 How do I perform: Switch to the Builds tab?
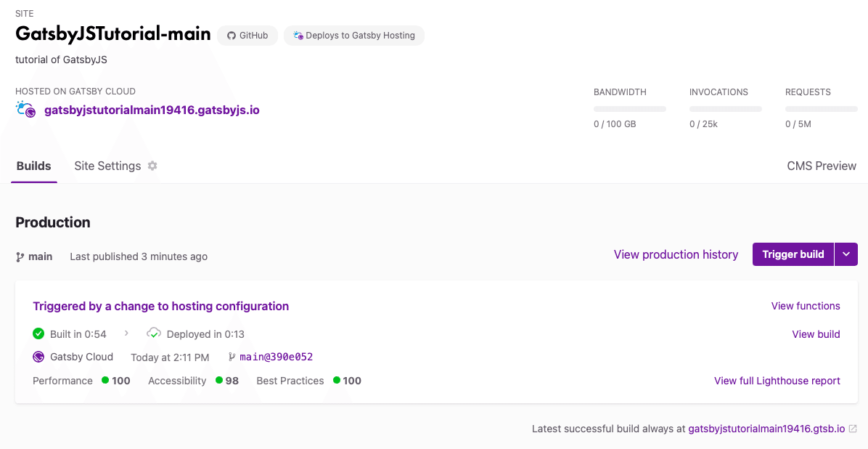(x=34, y=166)
